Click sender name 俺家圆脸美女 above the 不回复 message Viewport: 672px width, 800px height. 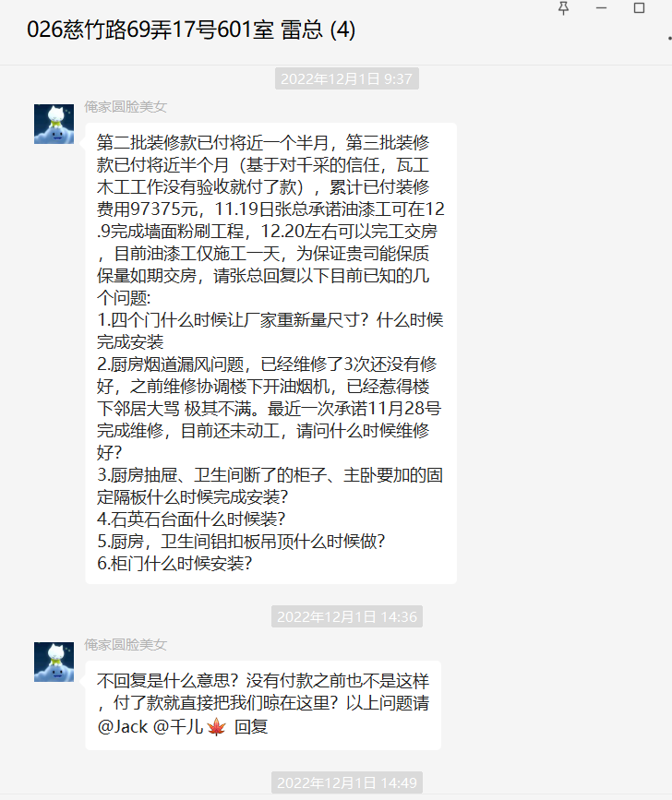pos(126,644)
